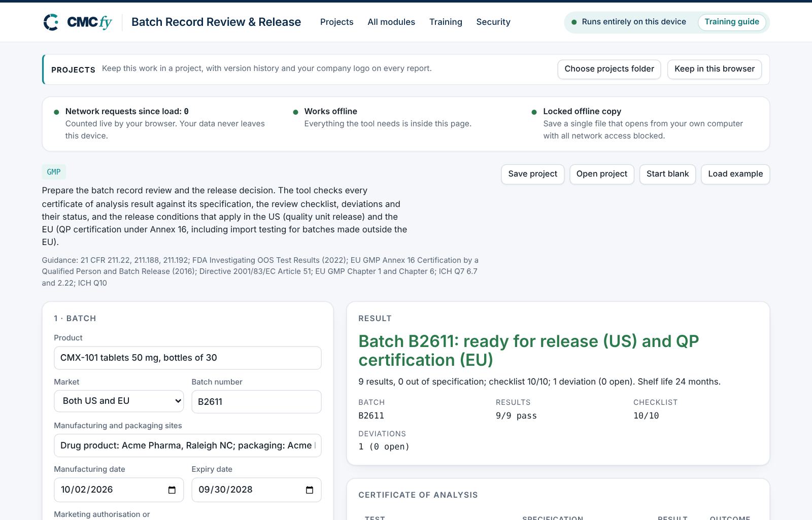Image resolution: width=812 pixels, height=520 pixels.
Task: Open the Training guide
Action: (732, 22)
